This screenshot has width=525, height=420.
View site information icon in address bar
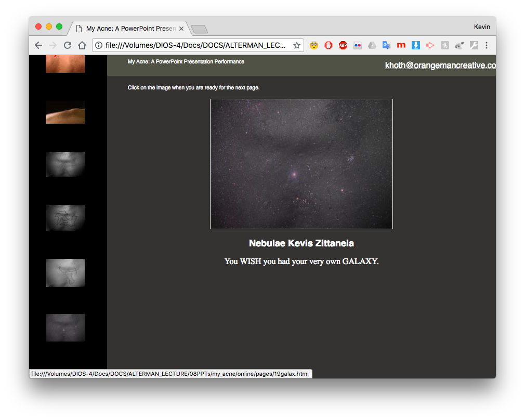[99, 45]
